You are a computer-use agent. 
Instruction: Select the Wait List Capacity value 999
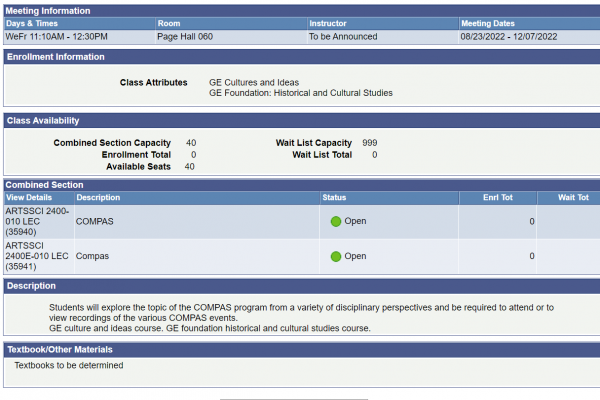pos(370,143)
